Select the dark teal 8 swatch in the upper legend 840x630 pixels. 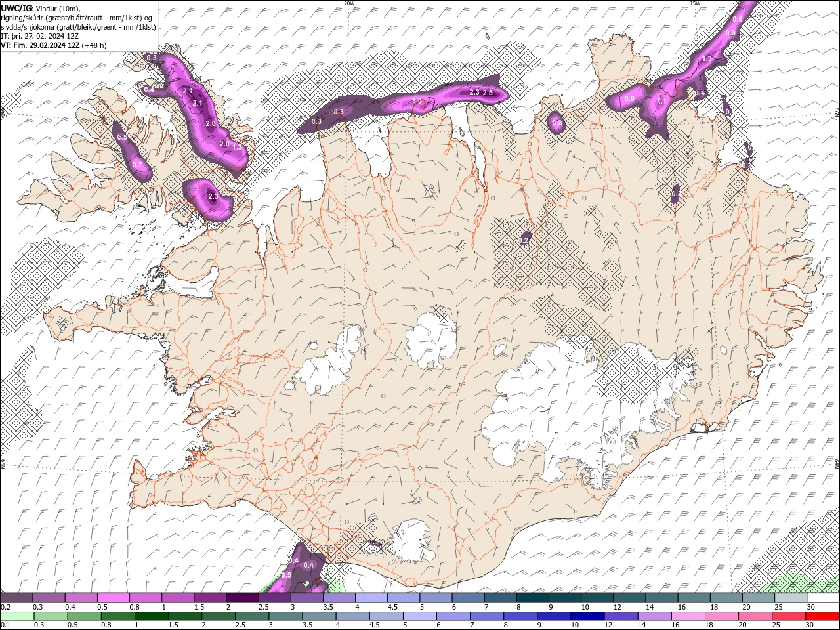(x=533, y=598)
